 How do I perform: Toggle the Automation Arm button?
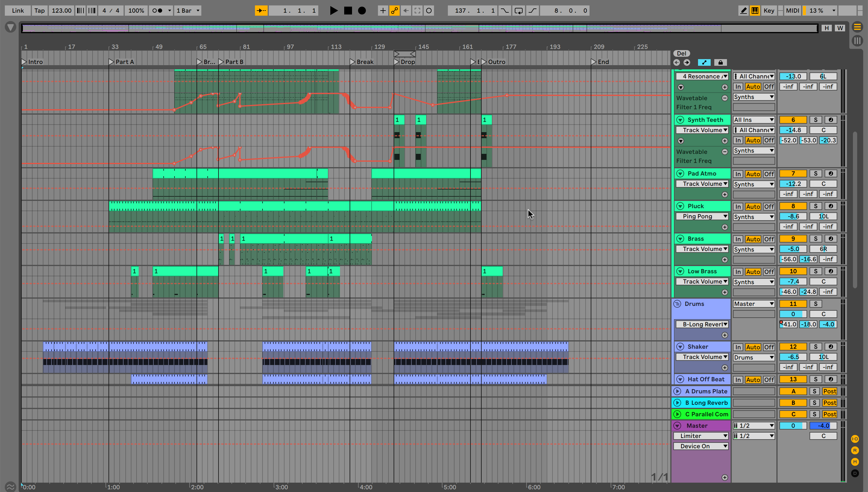tap(394, 11)
